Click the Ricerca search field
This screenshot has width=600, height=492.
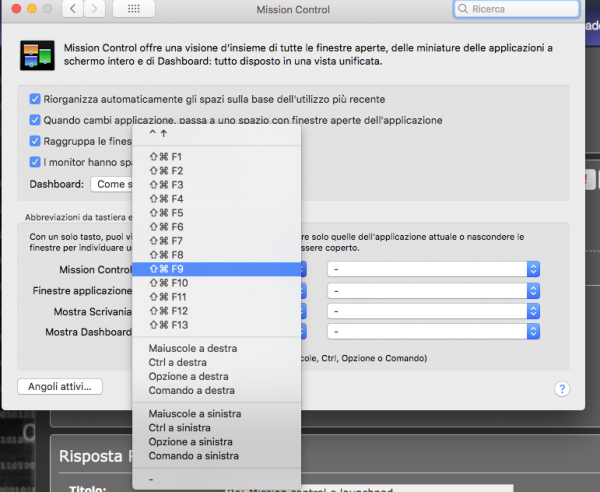coord(516,9)
